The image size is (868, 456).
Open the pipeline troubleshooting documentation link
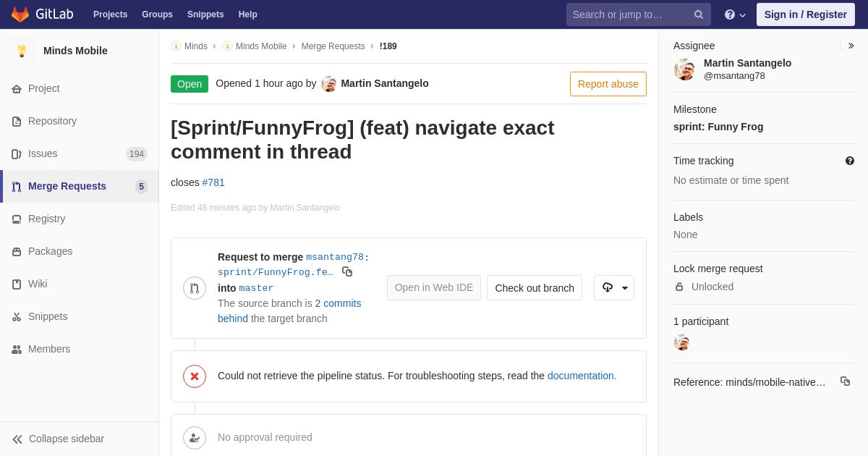(x=581, y=376)
